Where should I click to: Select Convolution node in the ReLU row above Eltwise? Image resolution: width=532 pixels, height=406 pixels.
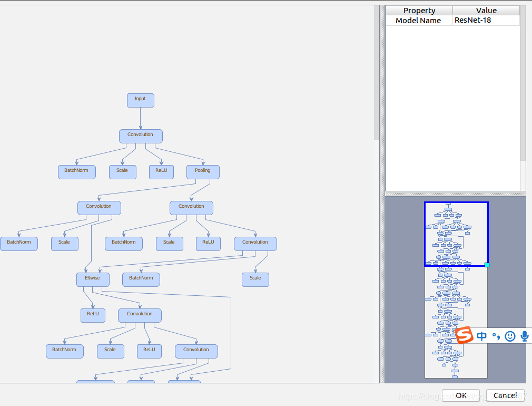[x=255, y=244]
